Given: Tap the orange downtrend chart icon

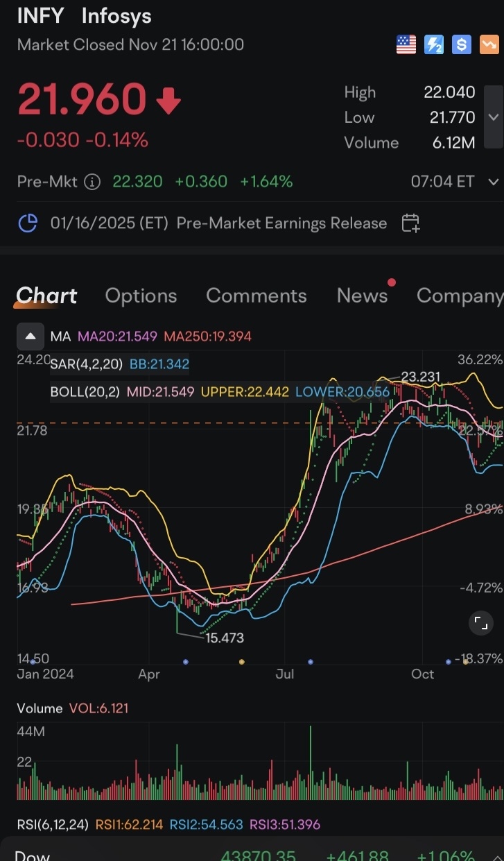Looking at the screenshot, I should coord(489,45).
